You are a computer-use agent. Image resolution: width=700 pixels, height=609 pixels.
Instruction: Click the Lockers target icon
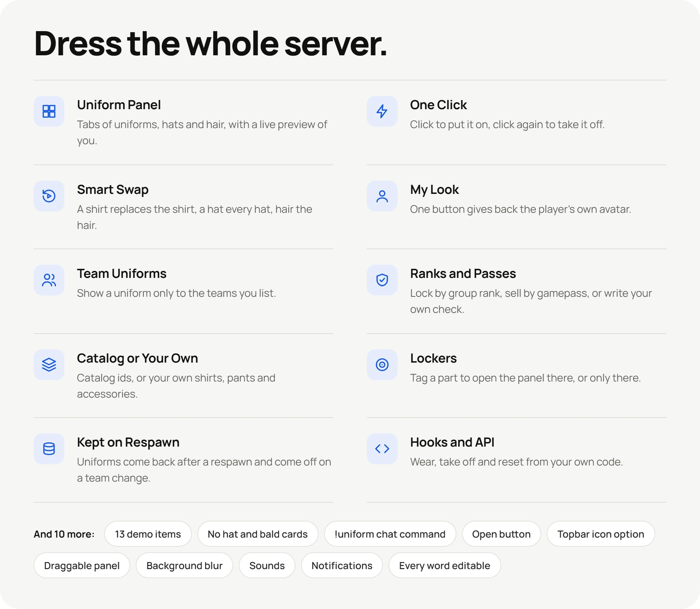382,365
